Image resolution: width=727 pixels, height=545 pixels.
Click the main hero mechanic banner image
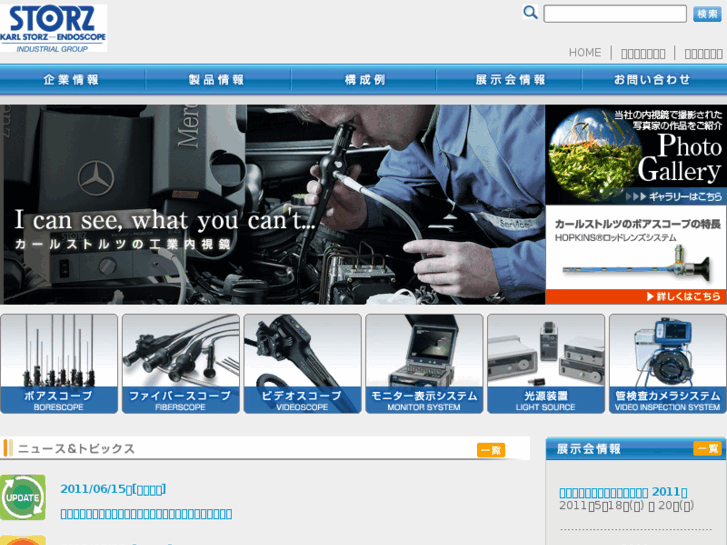tap(273, 205)
